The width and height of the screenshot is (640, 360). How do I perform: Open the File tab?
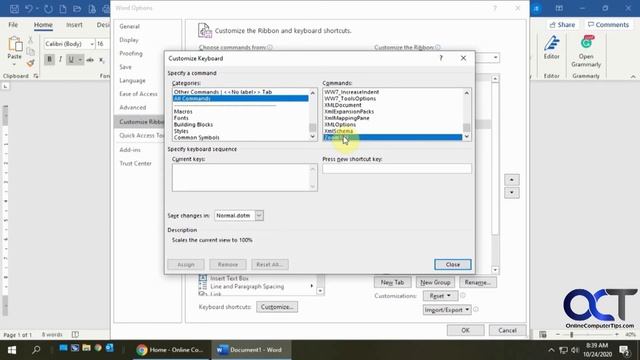13,25
